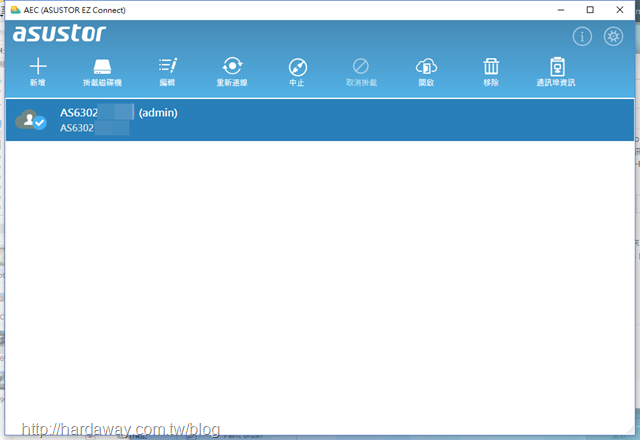Click the 移除 trash can icon
The height and width of the screenshot is (440, 640).
[x=491, y=66]
